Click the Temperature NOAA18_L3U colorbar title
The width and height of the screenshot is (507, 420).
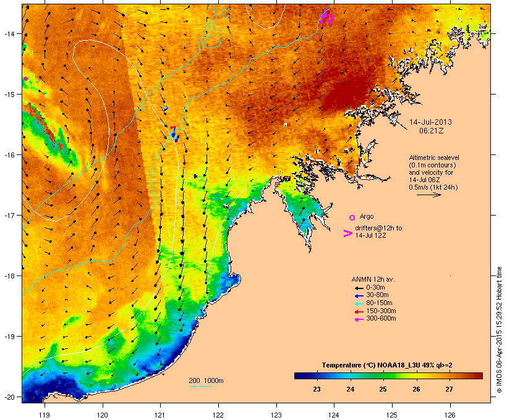pos(387,366)
